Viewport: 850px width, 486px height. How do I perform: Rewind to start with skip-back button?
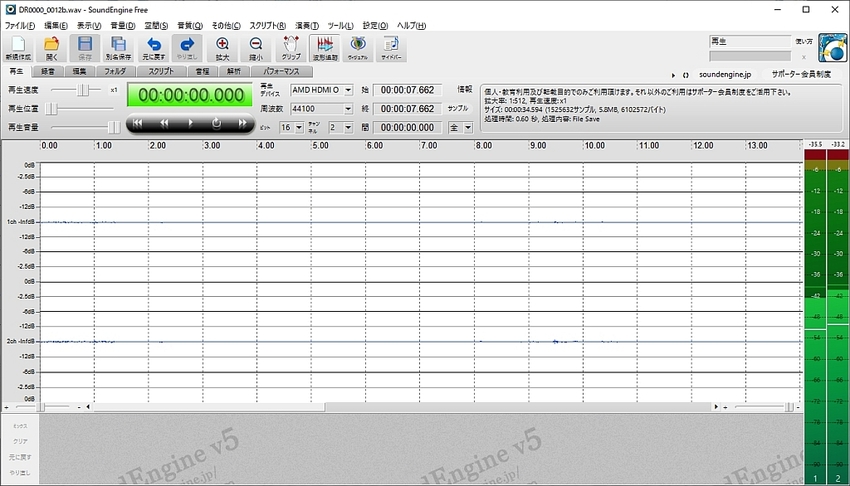tap(138, 124)
